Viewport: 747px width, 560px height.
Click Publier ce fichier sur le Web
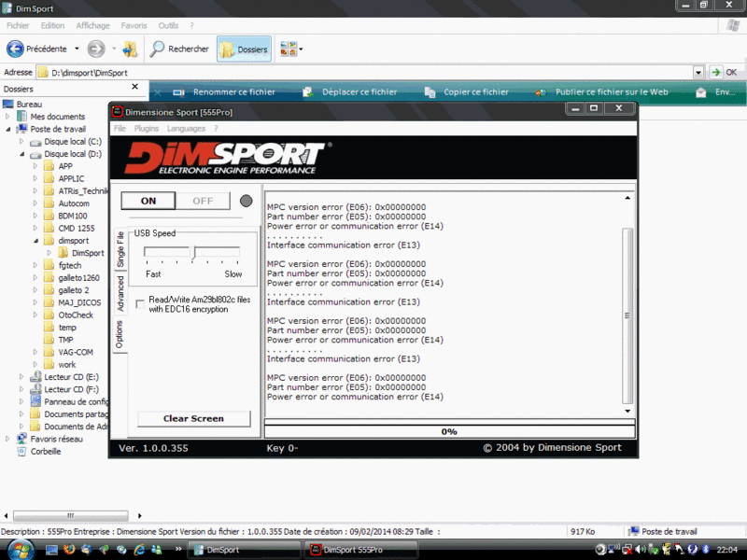coord(601,91)
